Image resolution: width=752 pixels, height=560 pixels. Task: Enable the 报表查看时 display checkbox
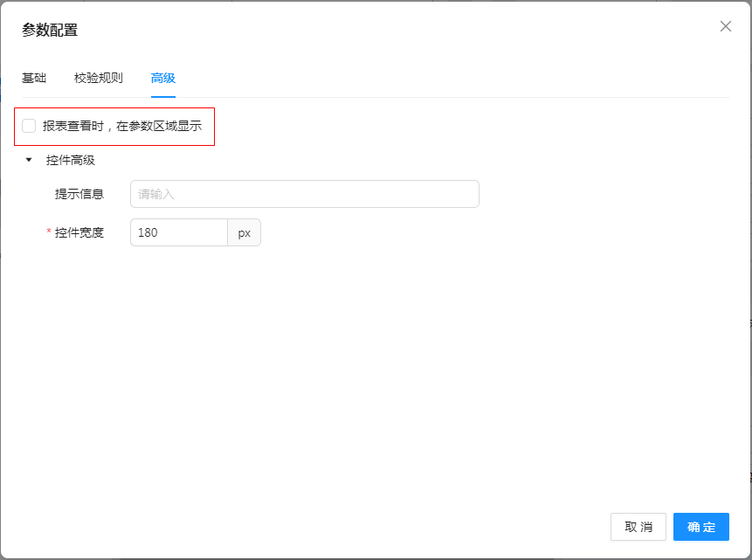29,126
